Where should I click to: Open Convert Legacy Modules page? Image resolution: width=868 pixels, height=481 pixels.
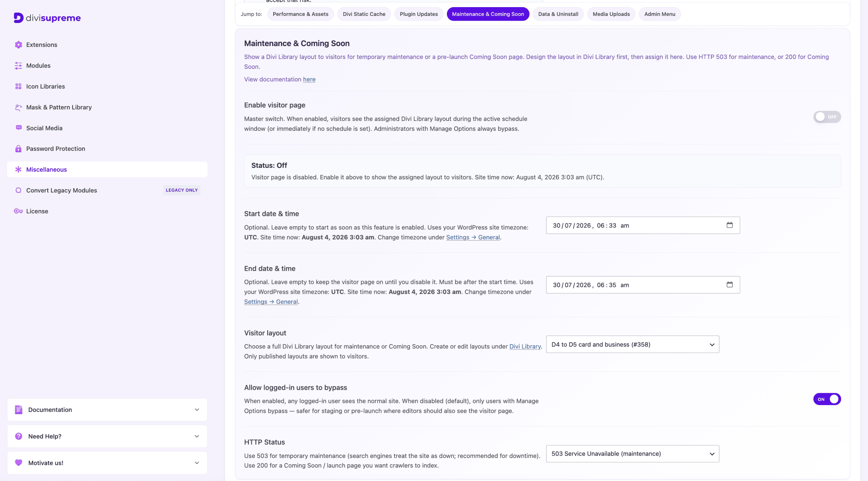click(x=107, y=190)
